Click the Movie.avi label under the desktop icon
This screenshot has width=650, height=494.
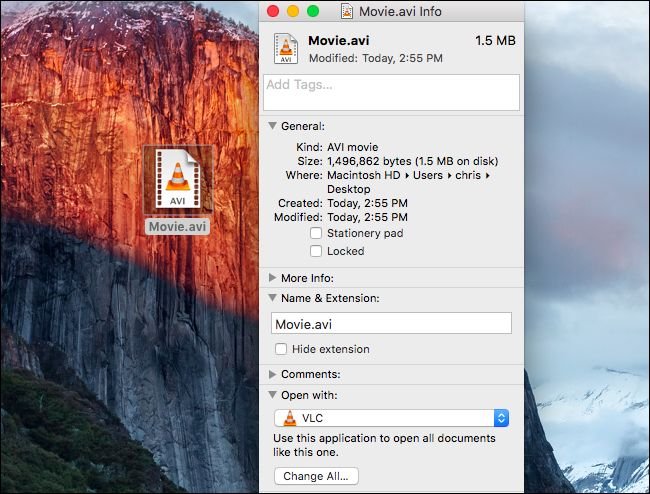pyautogui.click(x=177, y=226)
